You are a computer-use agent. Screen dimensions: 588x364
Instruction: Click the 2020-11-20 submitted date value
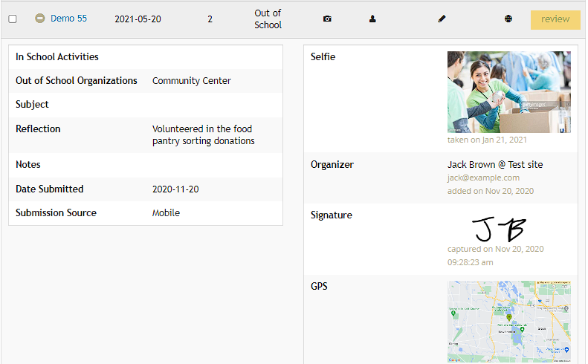click(x=175, y=189)
